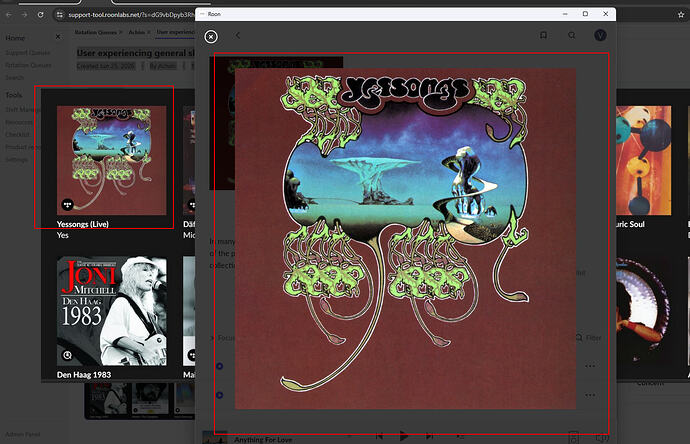
Task: Open the volume speaker icon
Action: [x=602, y=438]
